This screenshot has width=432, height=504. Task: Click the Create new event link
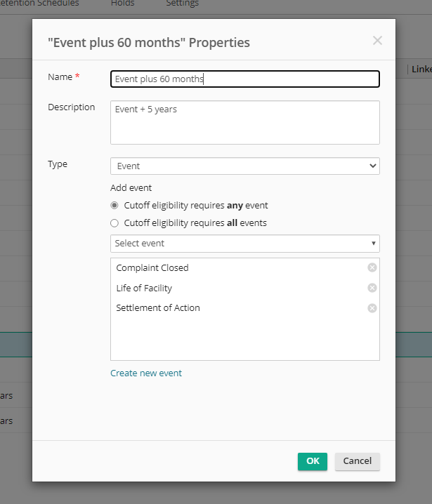[x=146, y=373]
